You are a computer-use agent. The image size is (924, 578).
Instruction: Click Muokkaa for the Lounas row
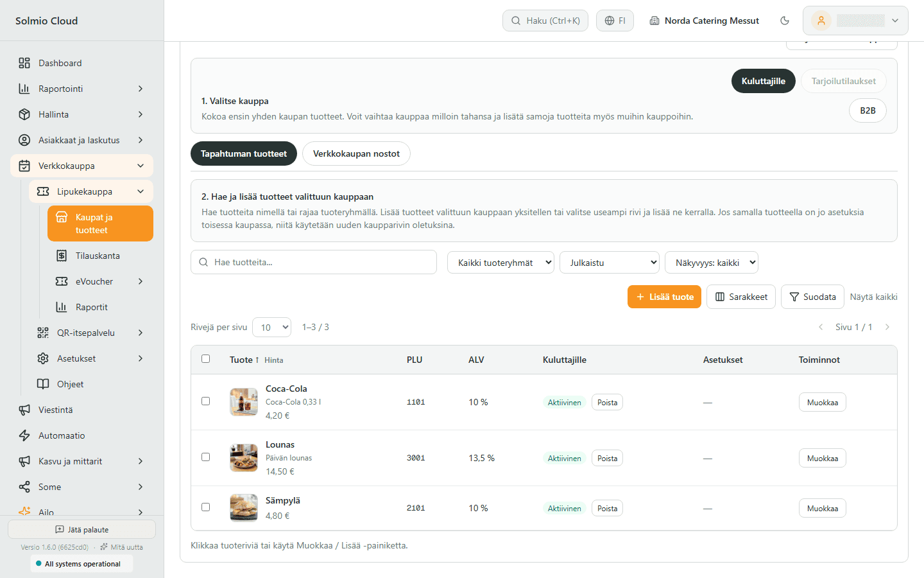[823, 458]
